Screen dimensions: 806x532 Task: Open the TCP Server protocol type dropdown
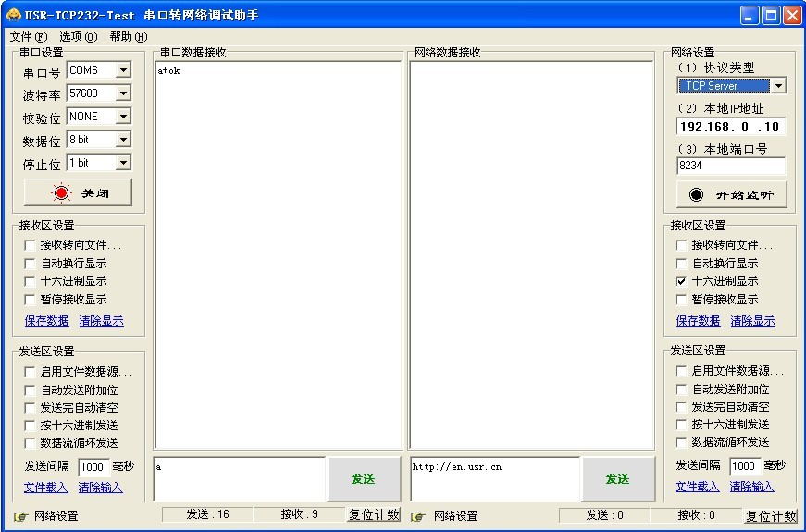coord(777,86)
